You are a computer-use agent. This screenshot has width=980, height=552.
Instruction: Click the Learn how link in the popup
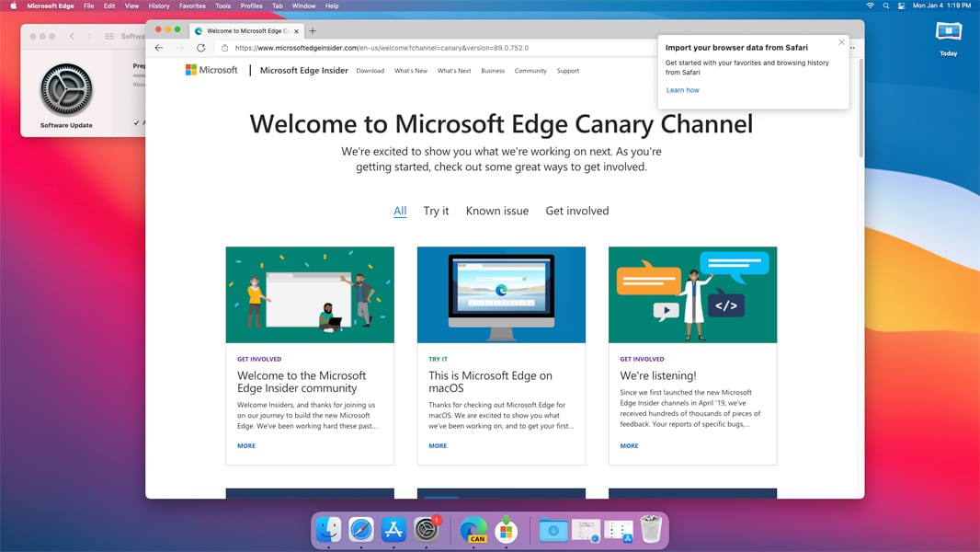click(682, 90)
